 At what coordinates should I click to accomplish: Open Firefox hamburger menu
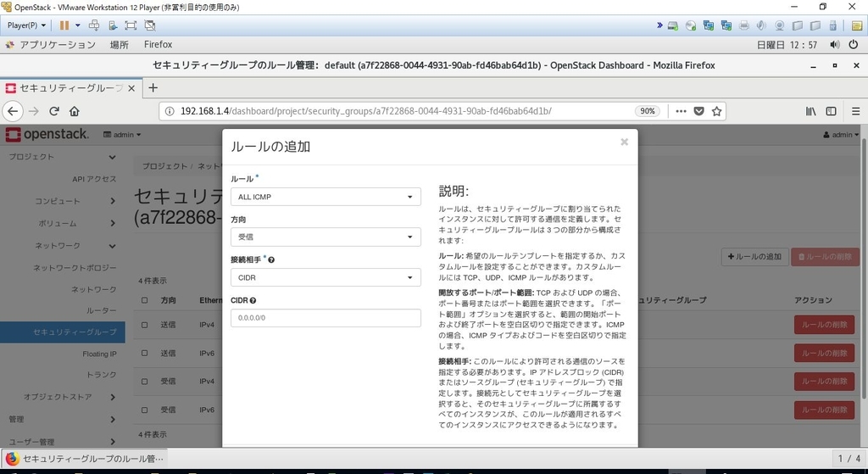click(x=856, y=111)
